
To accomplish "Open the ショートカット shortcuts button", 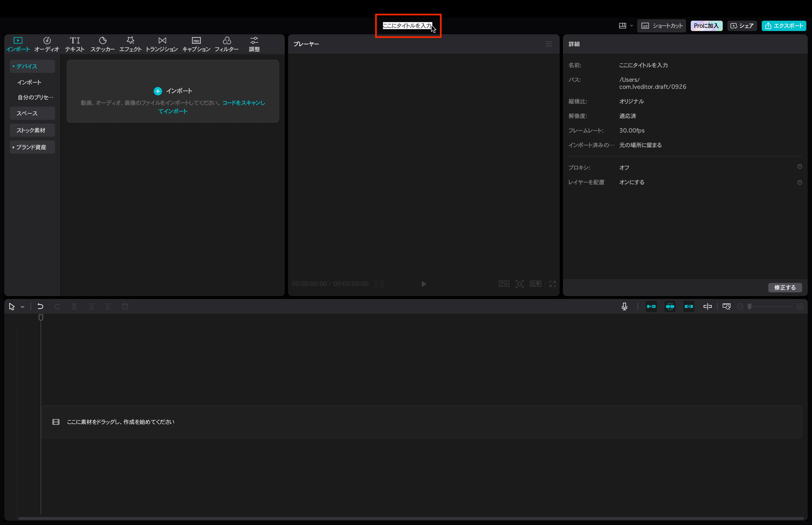I will pyautogui.click(x=662, y=26).
